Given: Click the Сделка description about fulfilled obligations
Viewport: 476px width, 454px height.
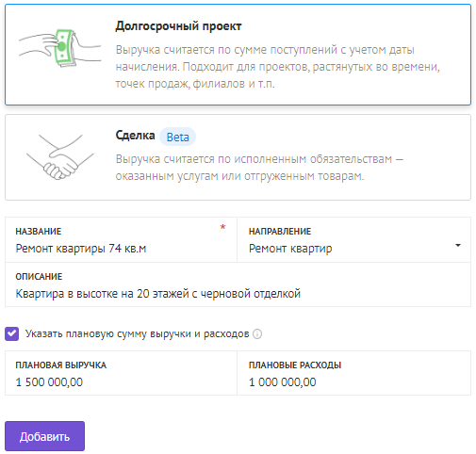Looking at the screenshot, I should point(259,168).
